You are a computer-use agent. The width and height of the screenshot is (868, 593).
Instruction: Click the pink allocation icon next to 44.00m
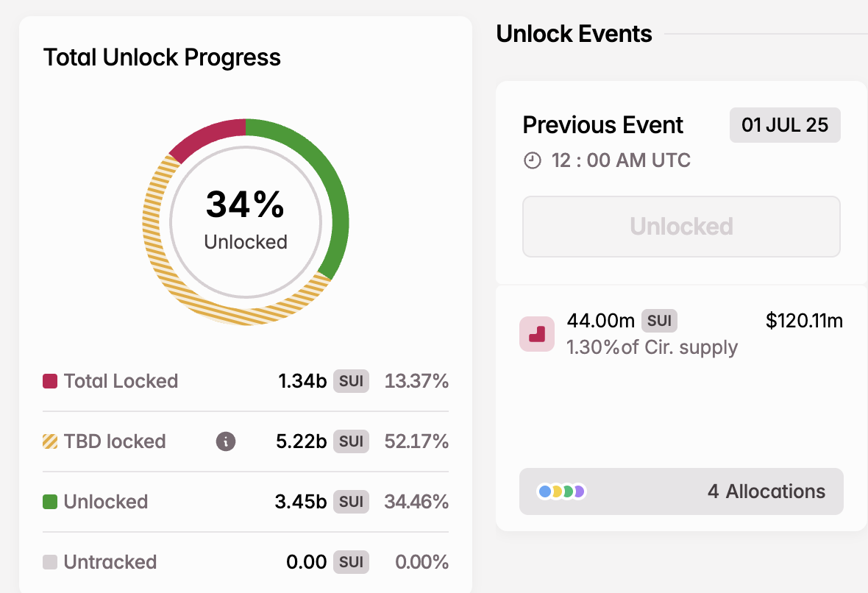pos(537,334)
